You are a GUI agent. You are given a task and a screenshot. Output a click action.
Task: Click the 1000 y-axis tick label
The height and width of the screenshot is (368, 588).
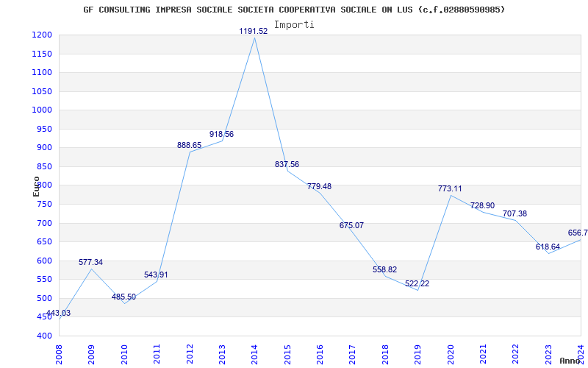coord(42,110)
